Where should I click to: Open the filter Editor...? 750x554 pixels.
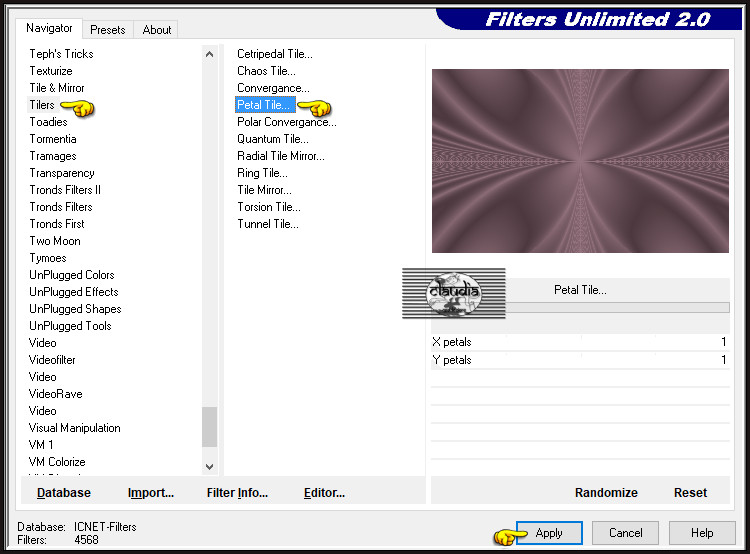click(x=324, y=493)
